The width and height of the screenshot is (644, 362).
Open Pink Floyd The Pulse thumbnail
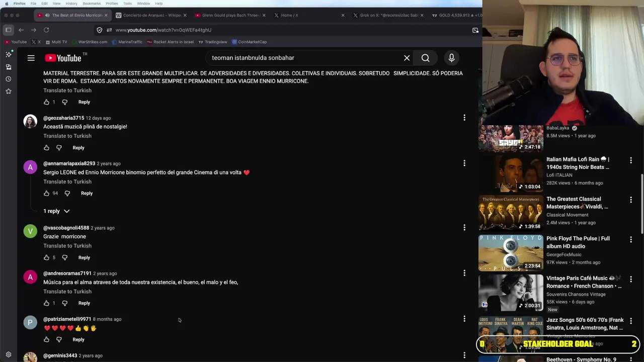point(511,253)
